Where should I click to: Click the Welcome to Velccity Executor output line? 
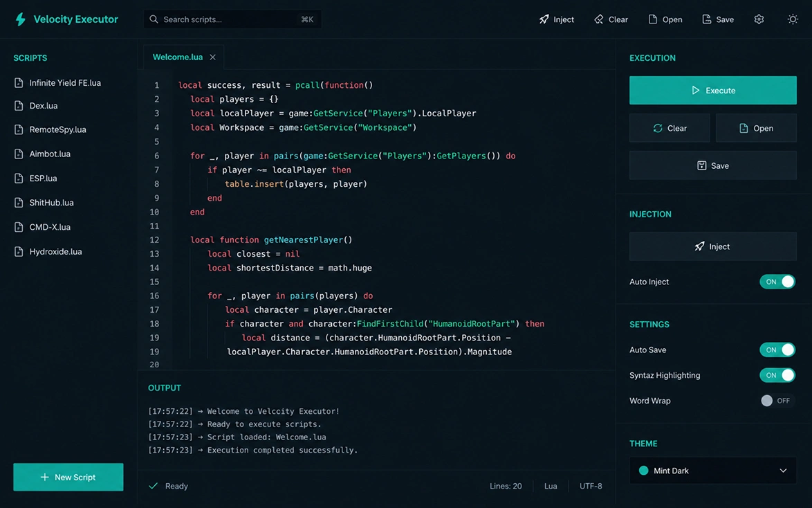pyautogui.click(x=243, y=411)
